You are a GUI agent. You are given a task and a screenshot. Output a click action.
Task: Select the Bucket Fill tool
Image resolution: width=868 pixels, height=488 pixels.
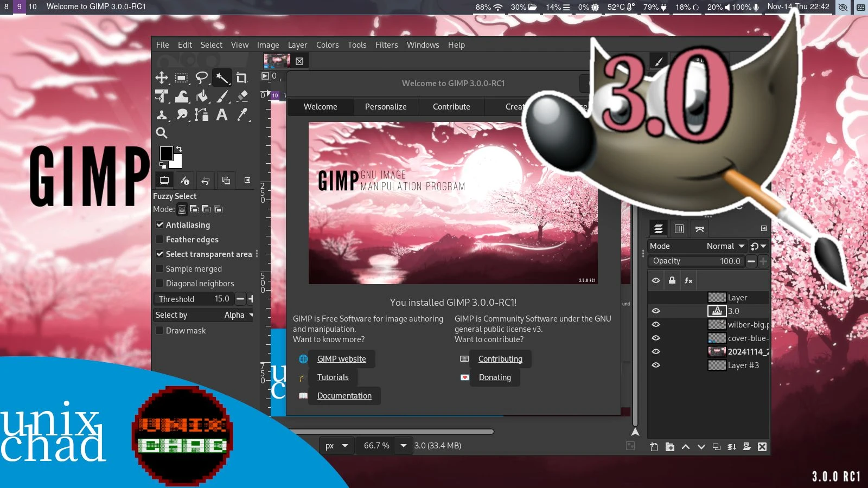202,96
